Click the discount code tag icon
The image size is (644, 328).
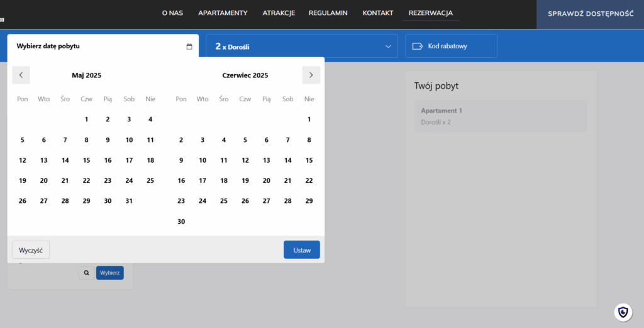pyautogui.click(x=417, y=46)
